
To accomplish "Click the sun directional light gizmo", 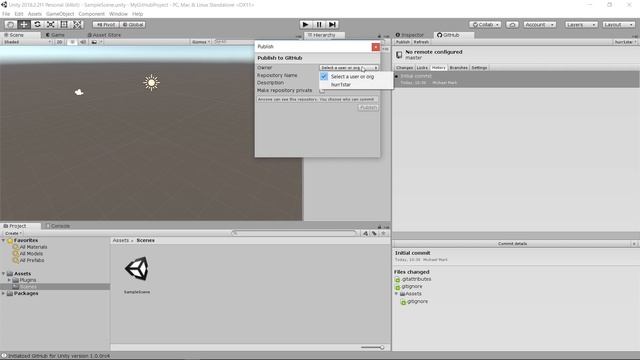I will click(x=151, y=82).
